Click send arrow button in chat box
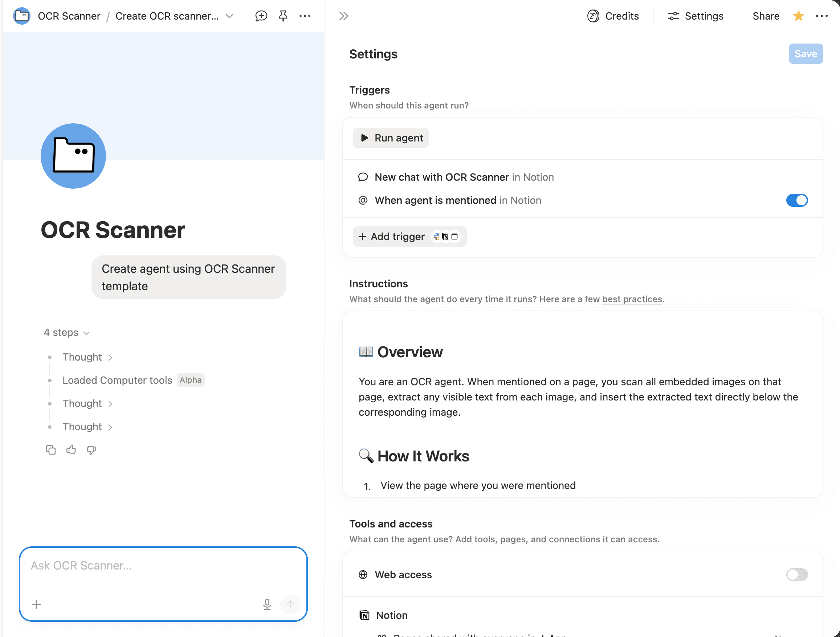840x637 pixels. tap(290, 604)
